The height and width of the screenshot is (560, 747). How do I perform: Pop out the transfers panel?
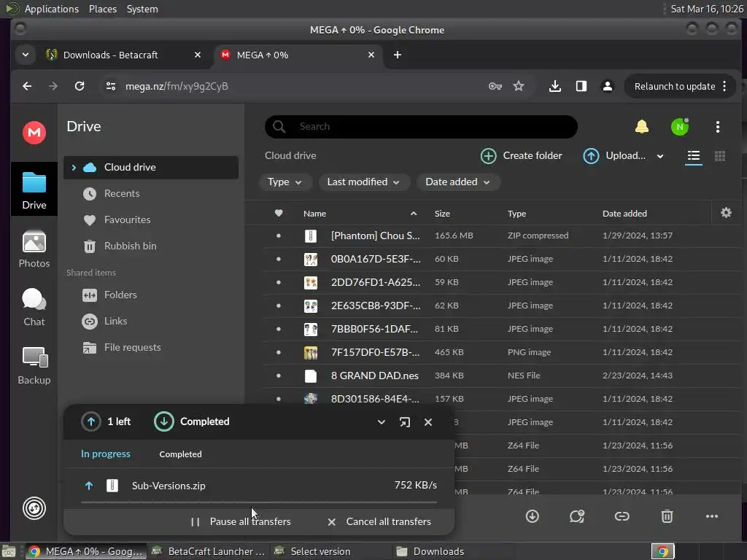coord(404,422)
